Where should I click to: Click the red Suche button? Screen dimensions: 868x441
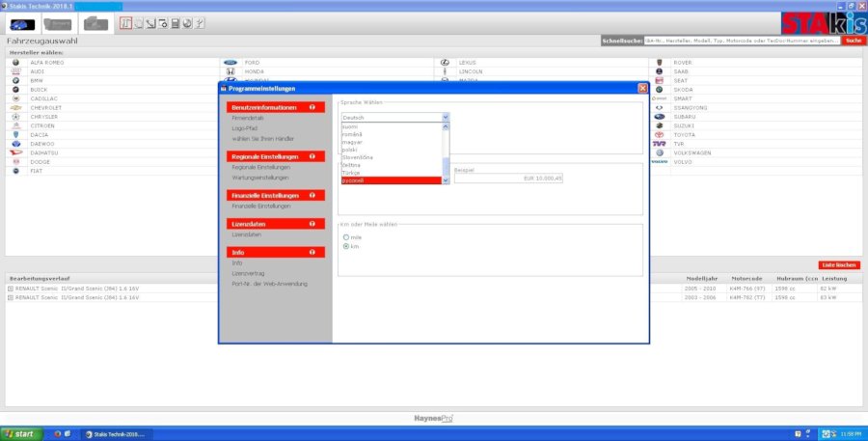tap(853, 41)
